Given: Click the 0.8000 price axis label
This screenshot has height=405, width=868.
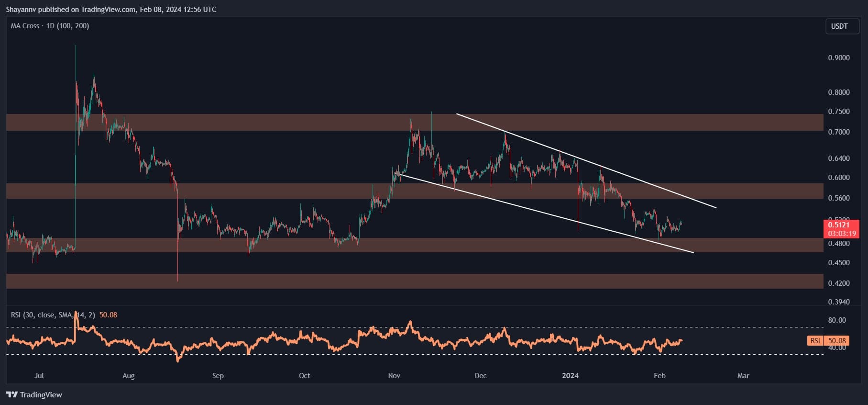Looking at the screenshot, I should (x=839, y=92).
